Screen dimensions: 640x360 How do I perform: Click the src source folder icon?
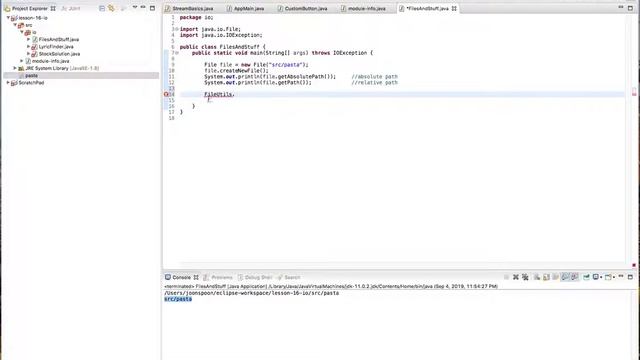pos(20,25)
